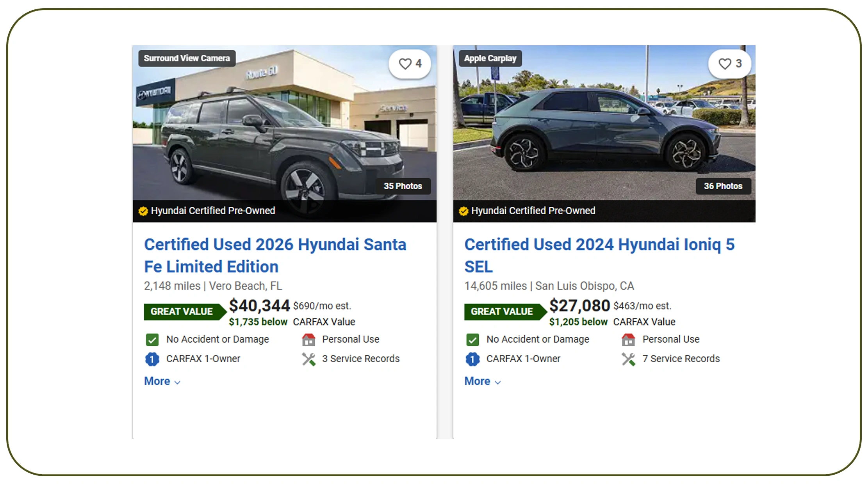Screen dimensions: 868x484
Task: Click the Apple Carplay tag
Action: [x=490, y=59]
